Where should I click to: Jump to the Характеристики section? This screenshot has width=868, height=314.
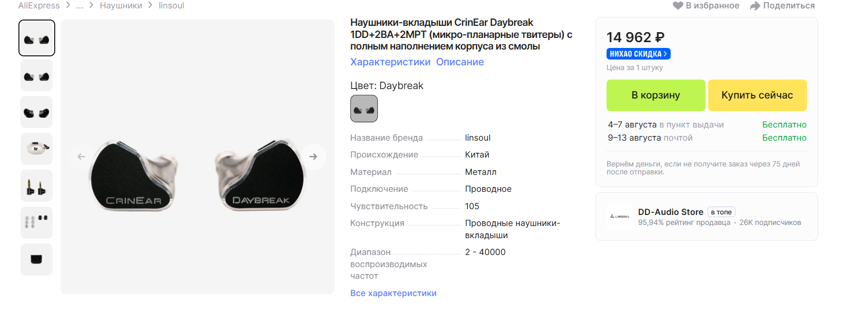click(x=390, y=62)
